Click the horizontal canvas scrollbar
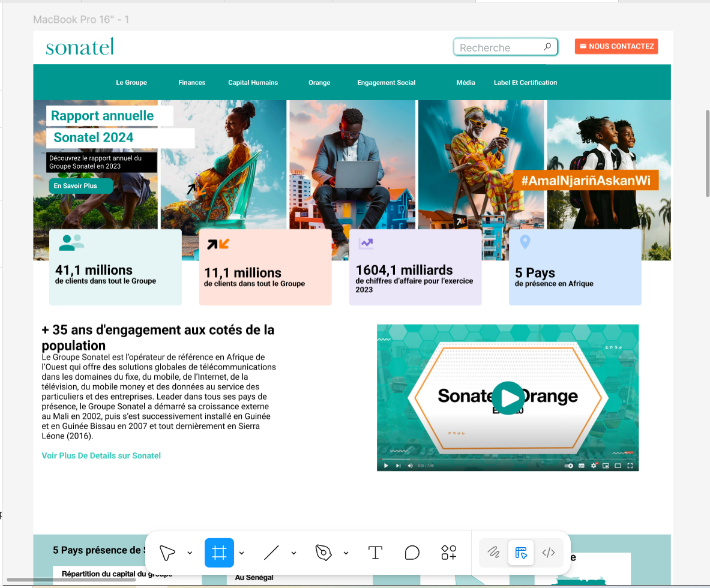The height and width of the screenshot is (588, 710). [x=71, y=580]
